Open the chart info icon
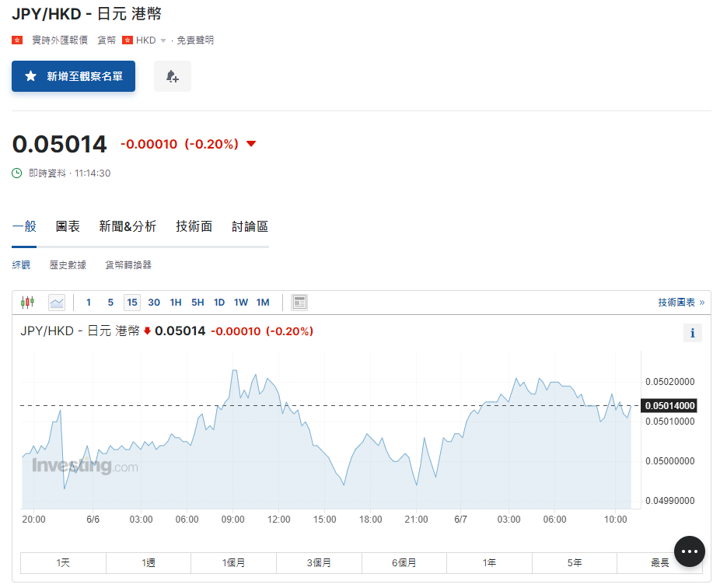 [x=691, y=333]
